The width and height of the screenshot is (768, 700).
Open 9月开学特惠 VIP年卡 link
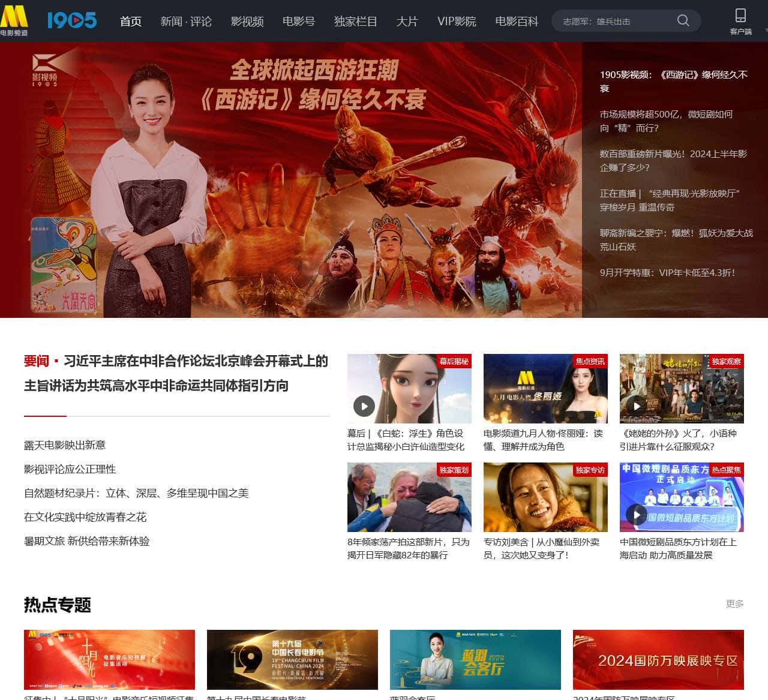coord(667,272)
